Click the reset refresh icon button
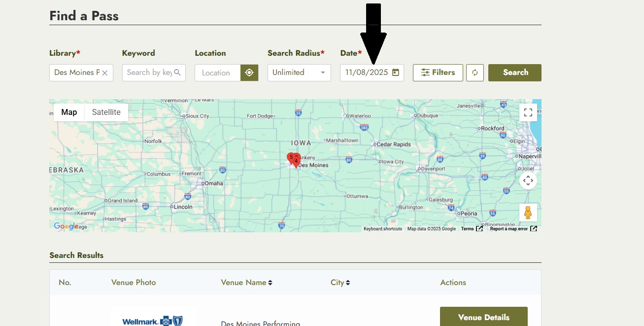The width and height of the screenshot is (644, 326). click(475, 73)
